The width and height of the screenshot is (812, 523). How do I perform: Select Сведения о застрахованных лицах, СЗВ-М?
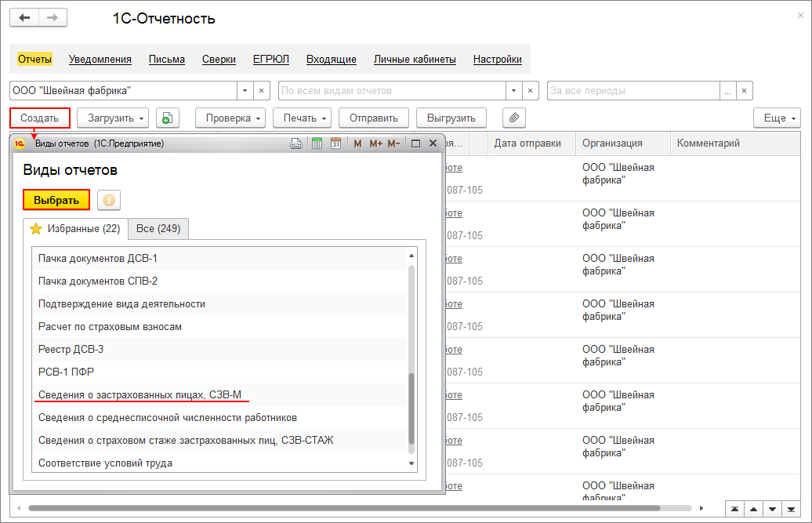pyautogui.click(x=220, y=394)
